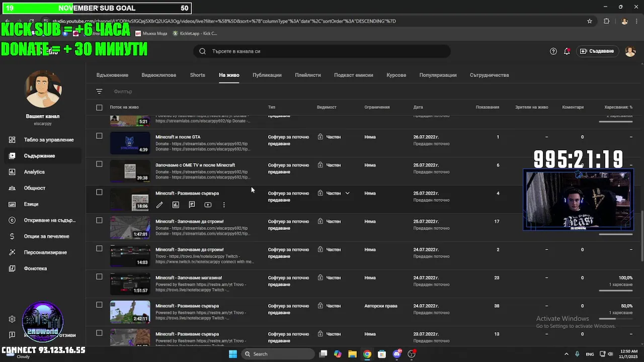The width and height of the screenshot is (644, 362).
Task: Switch to the Плейлисти tab
Action: pos(308,75)
